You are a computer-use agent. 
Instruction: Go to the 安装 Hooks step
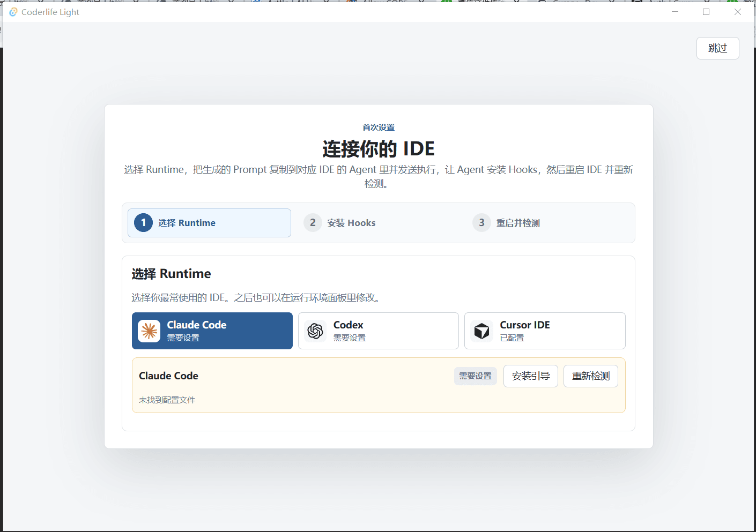pyautogui.click(x=379, y=223)
